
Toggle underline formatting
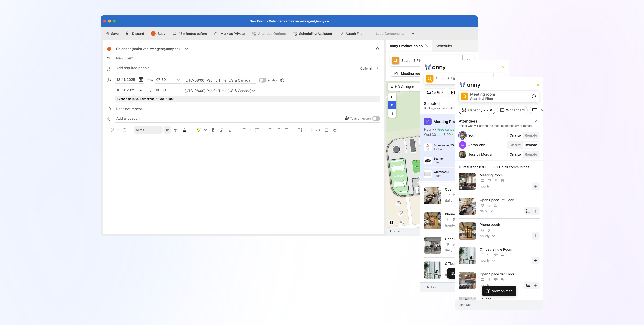230,130
